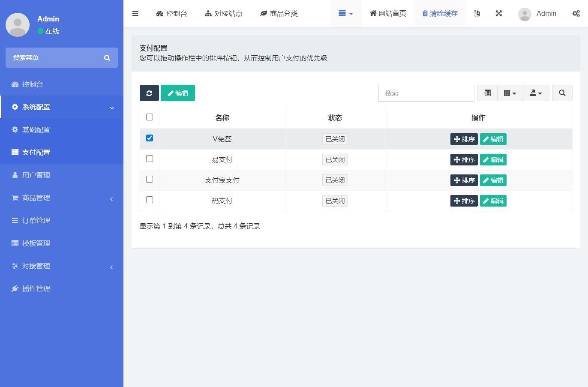This screenshot has width=588, height=387.
Task: Edit the 支付宝支付 payment row
Action: coord(493,180)
